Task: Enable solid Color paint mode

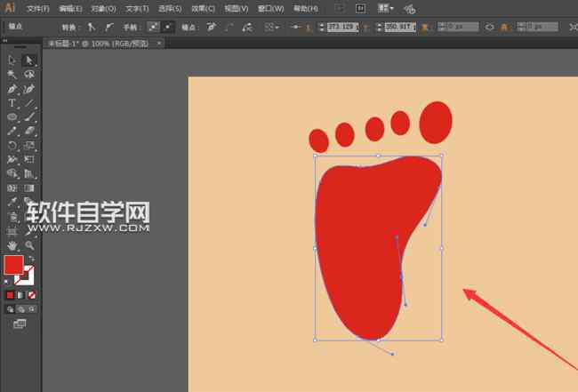Action: point(11,294)
